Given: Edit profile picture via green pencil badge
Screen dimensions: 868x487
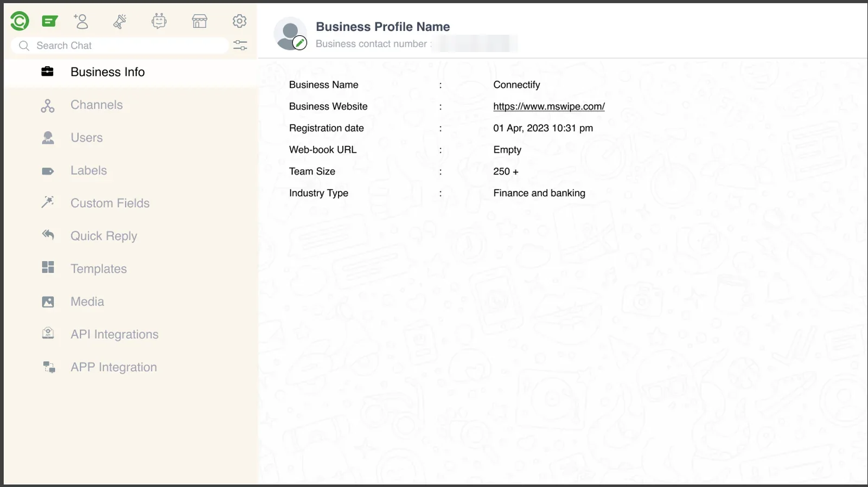Looking at the screenshot, I should (x=300, y=43).
